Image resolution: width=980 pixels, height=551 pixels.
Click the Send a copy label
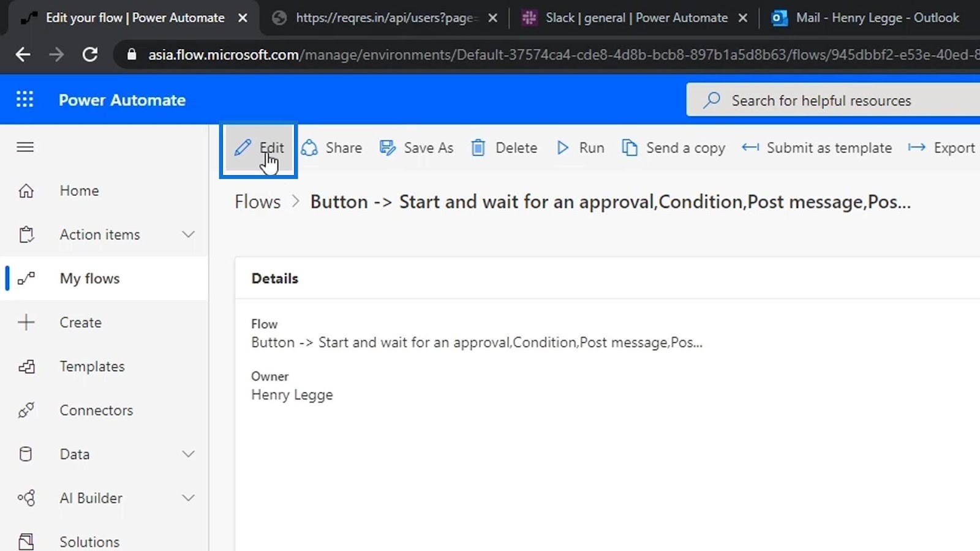(685, 148)
